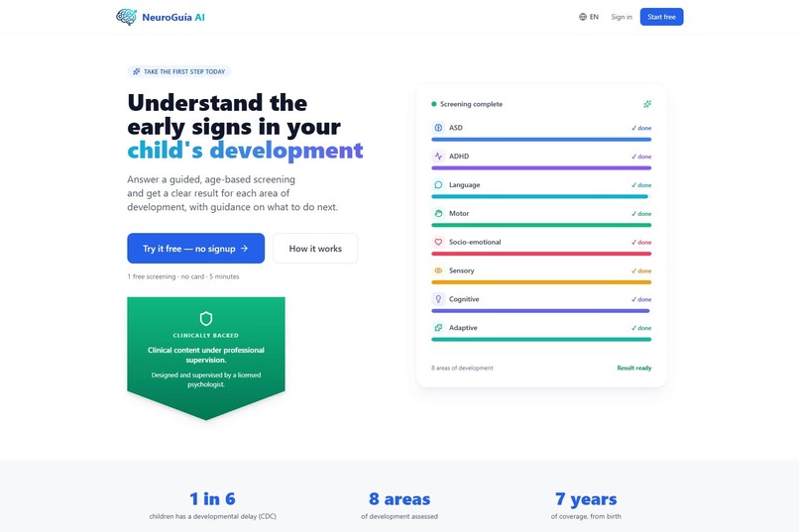Click the ADHD pulse icon
Image resolution: width=799 pixels, height=532 pixels.
click(x=438, y=156)
